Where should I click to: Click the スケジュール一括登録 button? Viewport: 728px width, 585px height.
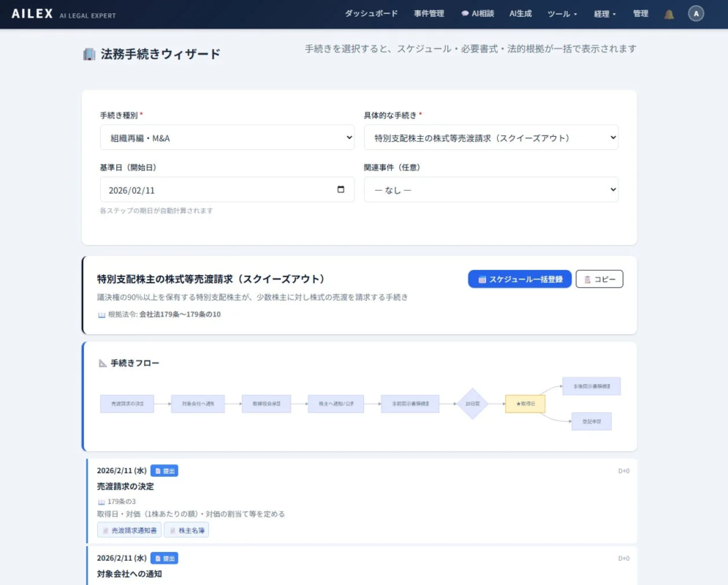pos(520,279)
